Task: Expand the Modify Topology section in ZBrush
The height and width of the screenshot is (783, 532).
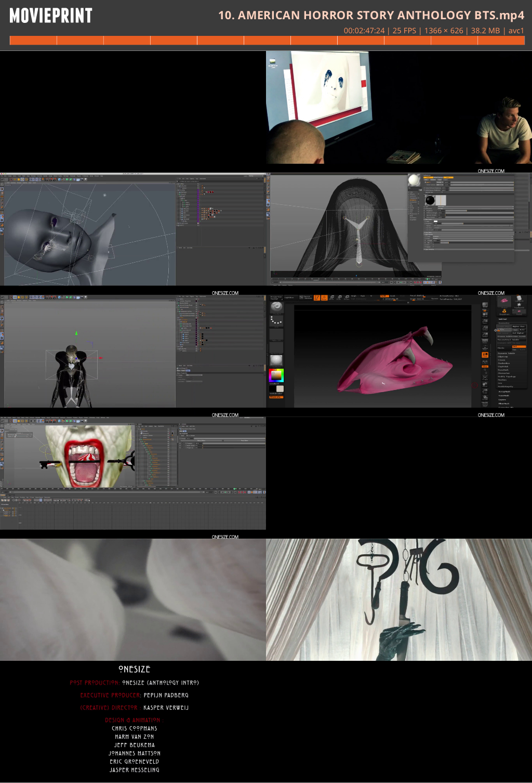Action: pyautogui.click(x=507, y=376)
